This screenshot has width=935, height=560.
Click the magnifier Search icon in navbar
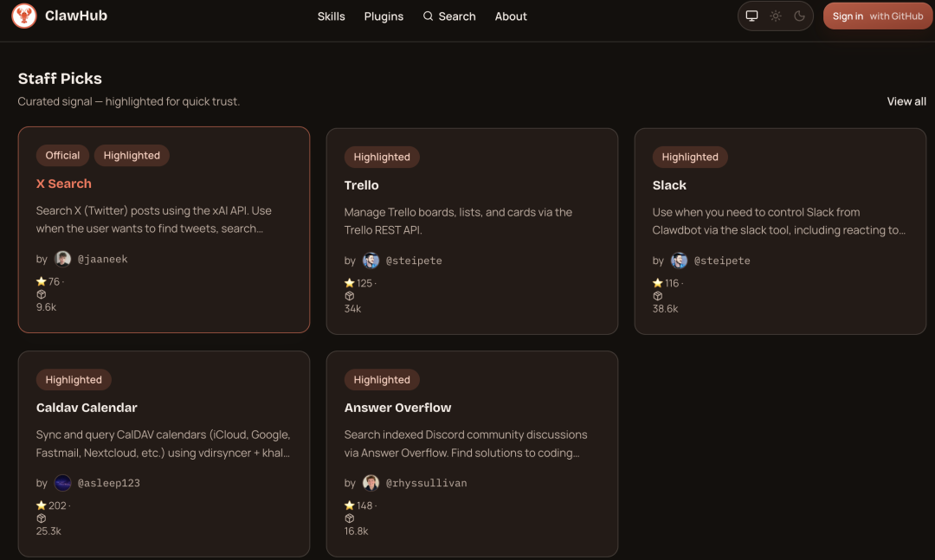(428, 16)
